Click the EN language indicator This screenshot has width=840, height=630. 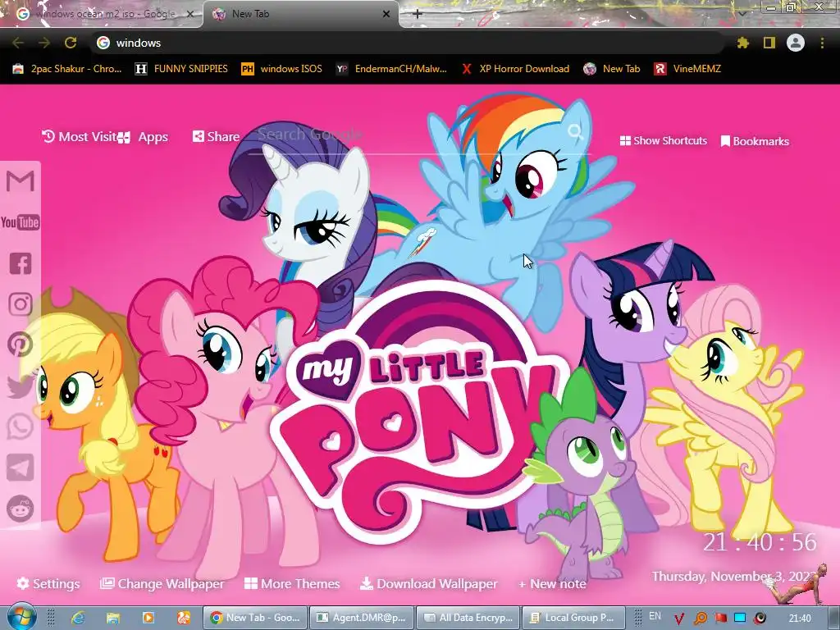pos(655,616)
